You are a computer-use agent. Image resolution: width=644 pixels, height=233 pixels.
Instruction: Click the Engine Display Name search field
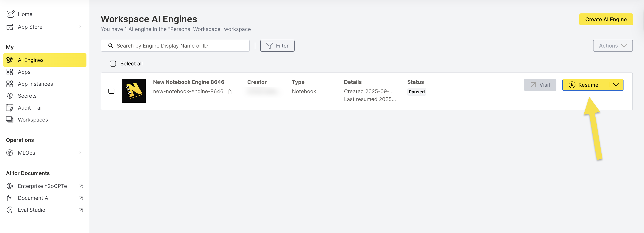coord(175,45)
